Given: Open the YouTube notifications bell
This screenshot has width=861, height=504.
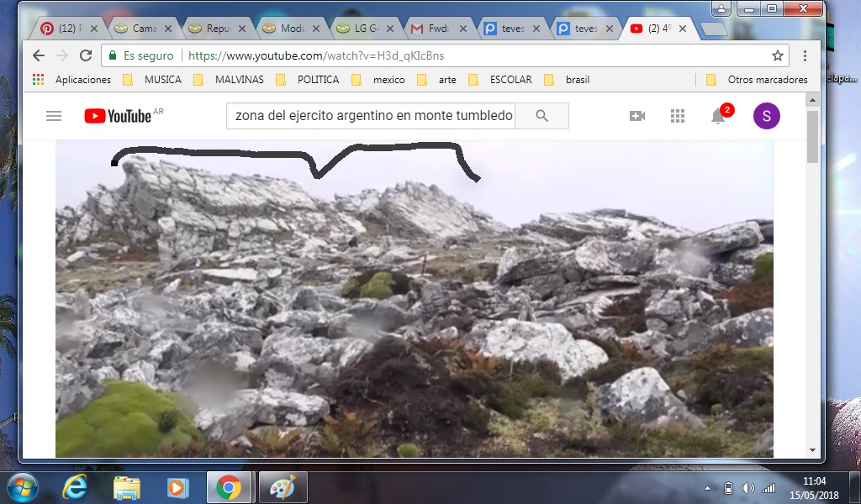Looking at the screenshot, I should click(x=718, y=116).
